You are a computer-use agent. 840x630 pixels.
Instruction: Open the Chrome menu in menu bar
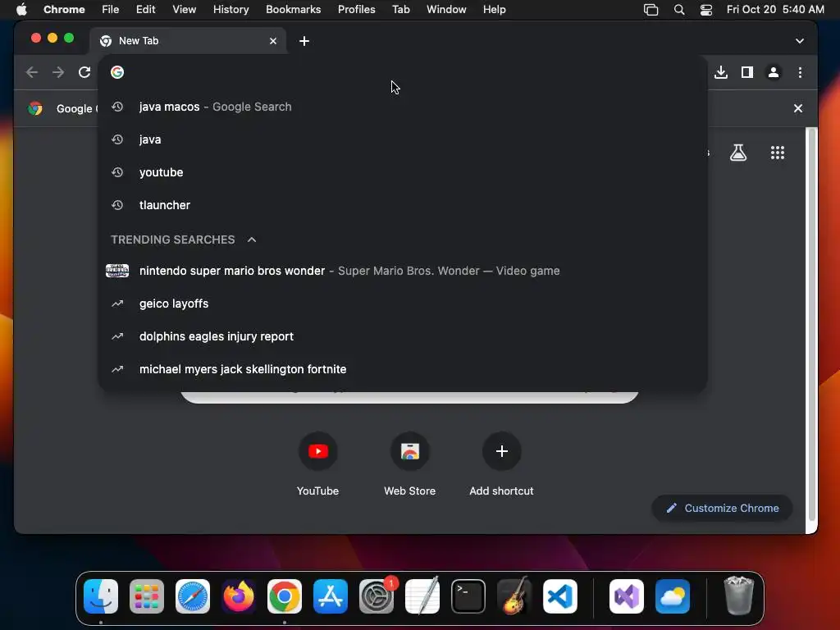64,9
